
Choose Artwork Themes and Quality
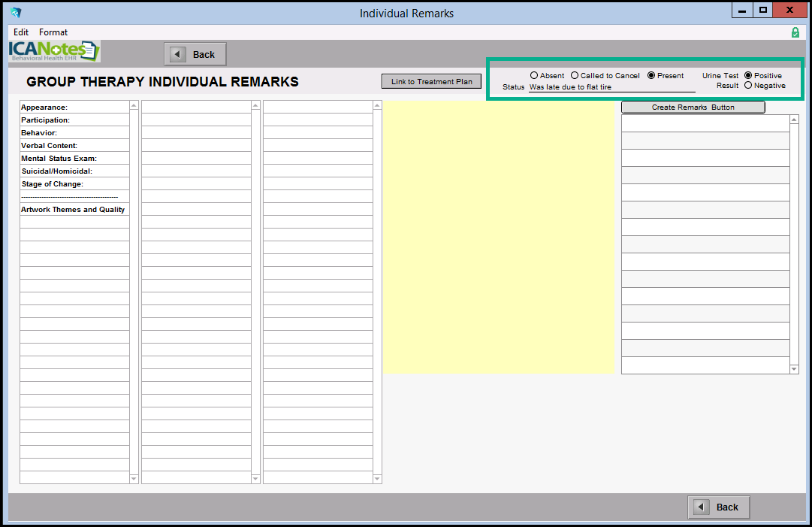click(x=74, y=210)
